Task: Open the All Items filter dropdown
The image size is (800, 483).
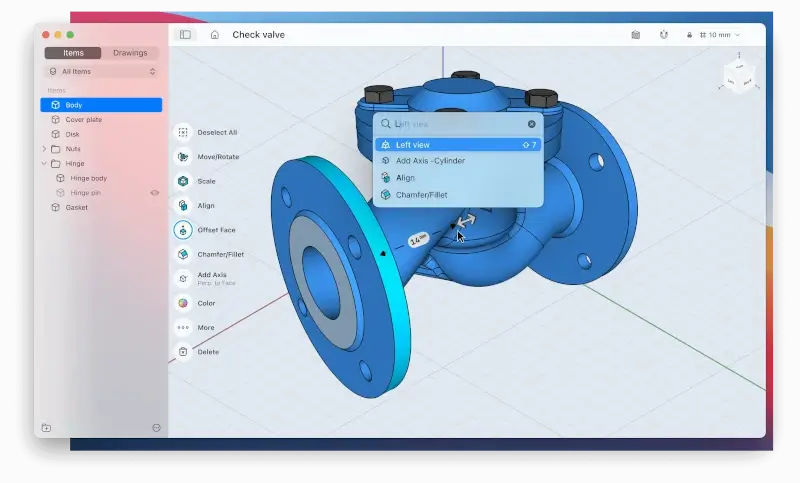Action: tap(102, 72)
